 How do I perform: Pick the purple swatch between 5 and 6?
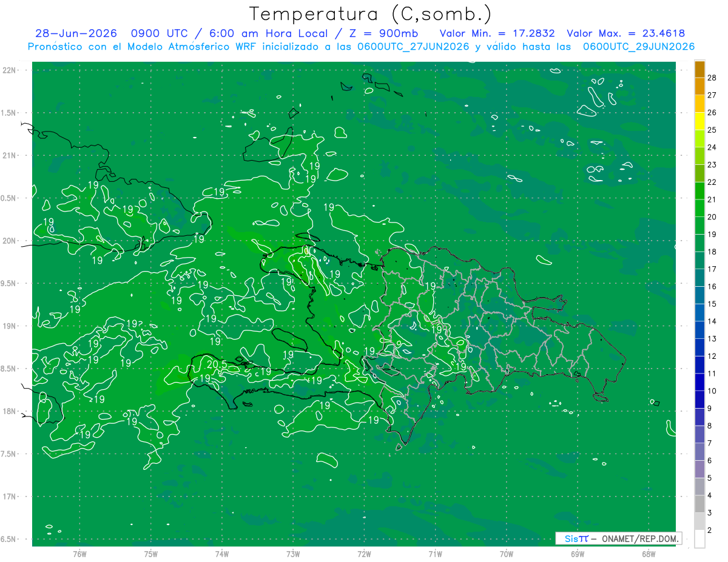tap(699, 469)
